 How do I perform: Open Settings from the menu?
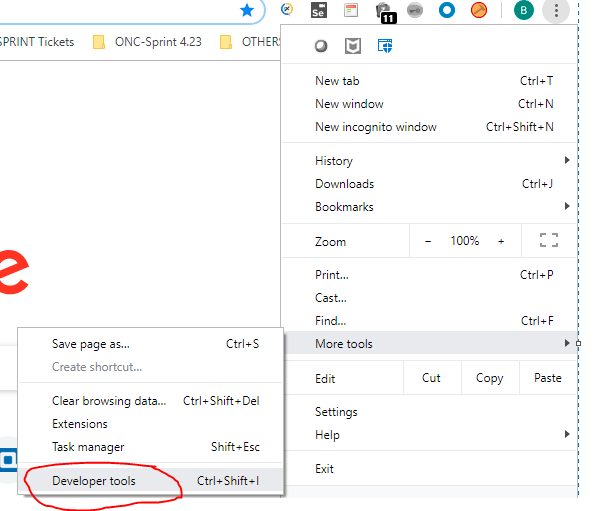[x=430, y=412]
